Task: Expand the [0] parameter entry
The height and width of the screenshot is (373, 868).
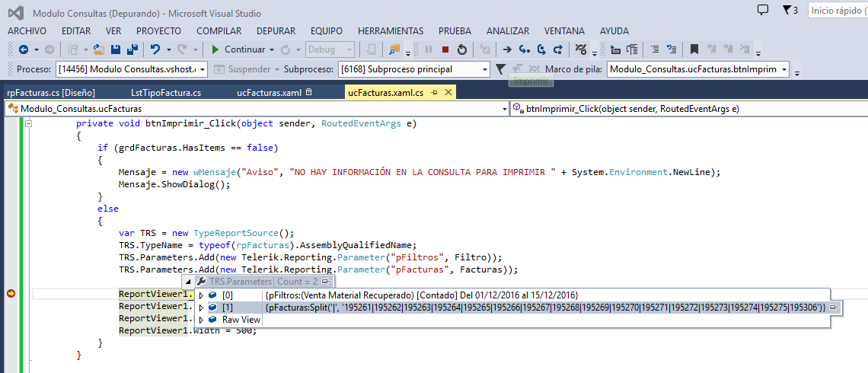Action: pyautogui.click(x=202, y=295)
